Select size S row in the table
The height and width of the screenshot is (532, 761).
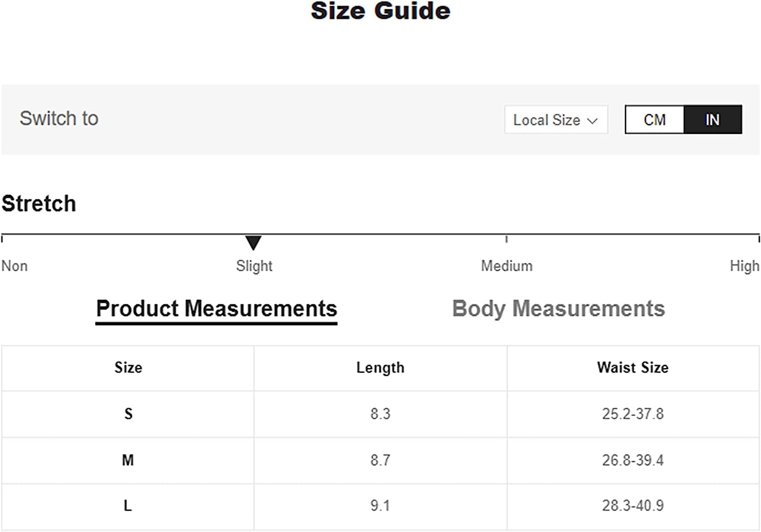[x=128, y=414]
